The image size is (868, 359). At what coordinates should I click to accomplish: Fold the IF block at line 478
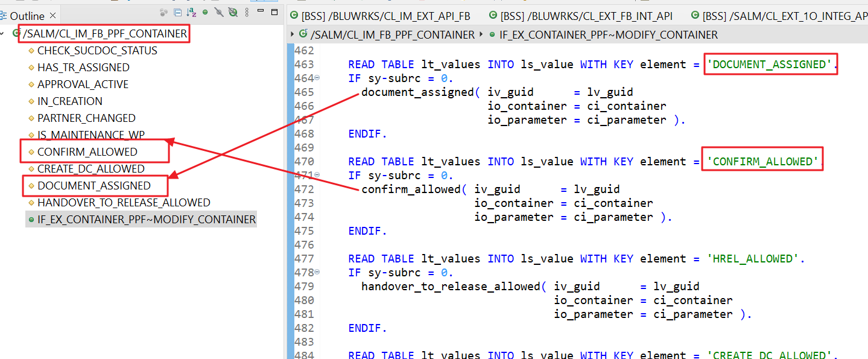pos(317,273)
